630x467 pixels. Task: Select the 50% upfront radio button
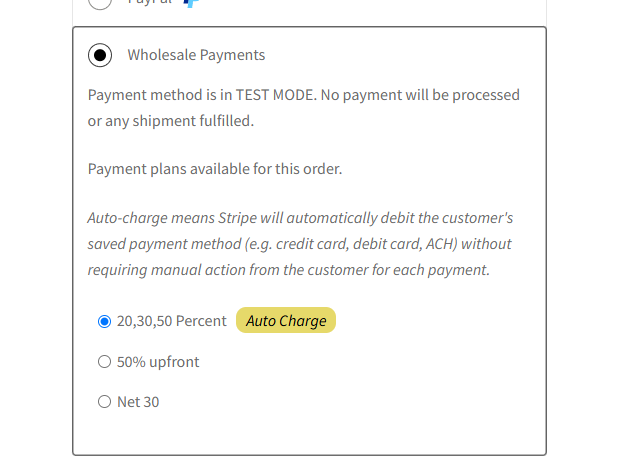(104, 362)
